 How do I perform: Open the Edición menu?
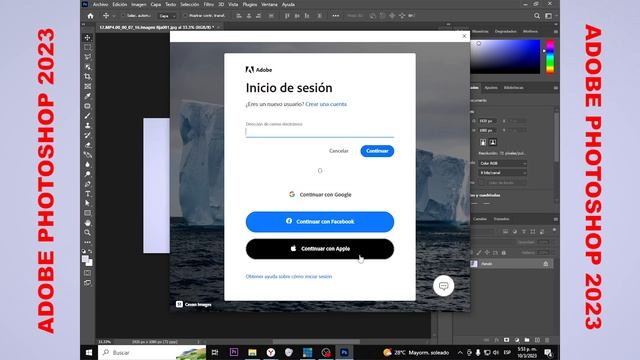[x=120, y=4]
